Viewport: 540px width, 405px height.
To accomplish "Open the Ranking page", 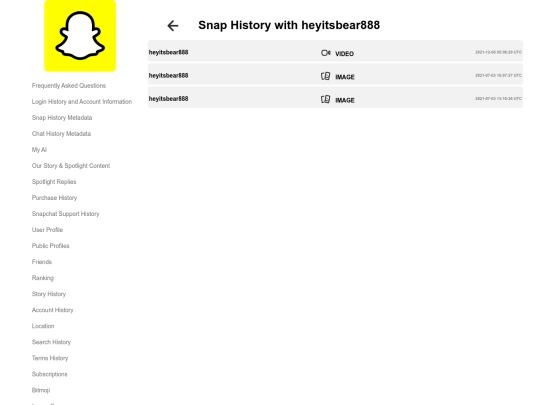I will pos(43,278).
